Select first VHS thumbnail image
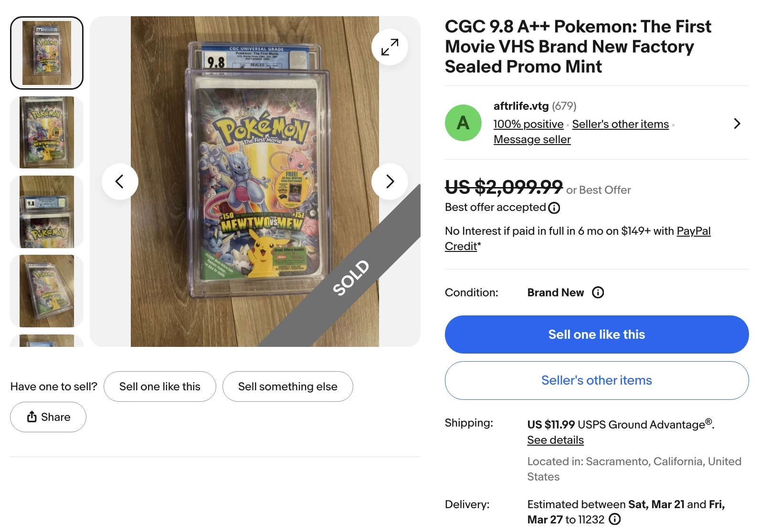This screenshot has height=532, width=760. tap(47, 53)
